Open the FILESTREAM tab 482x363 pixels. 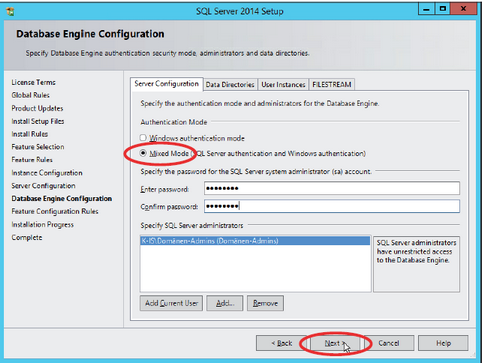click(332, 85)
